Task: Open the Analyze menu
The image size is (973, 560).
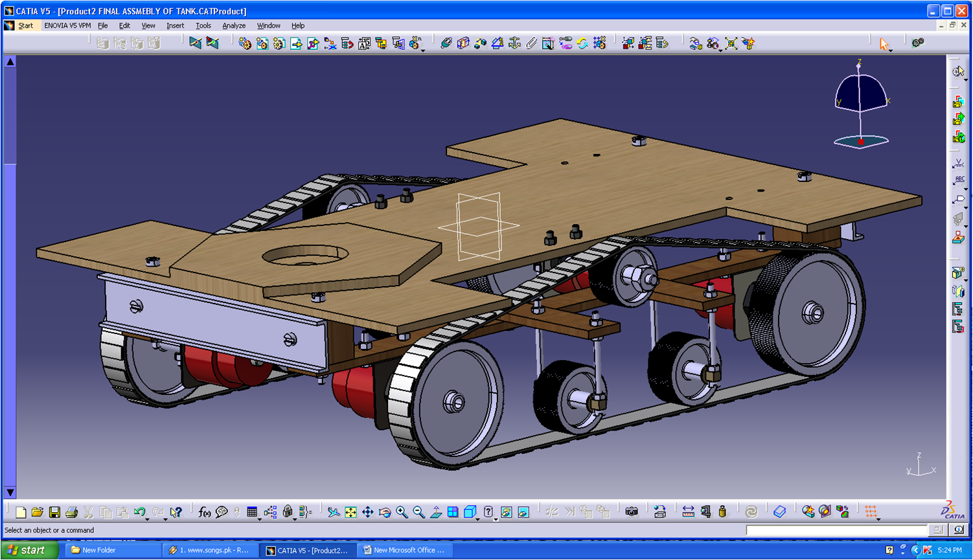Action: (x=234, y=26)
